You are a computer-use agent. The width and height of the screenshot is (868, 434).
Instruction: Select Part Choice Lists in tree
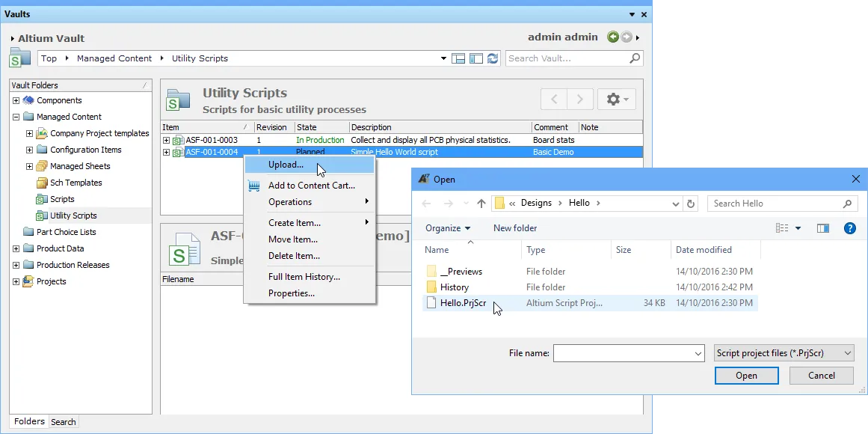point(66,232)
